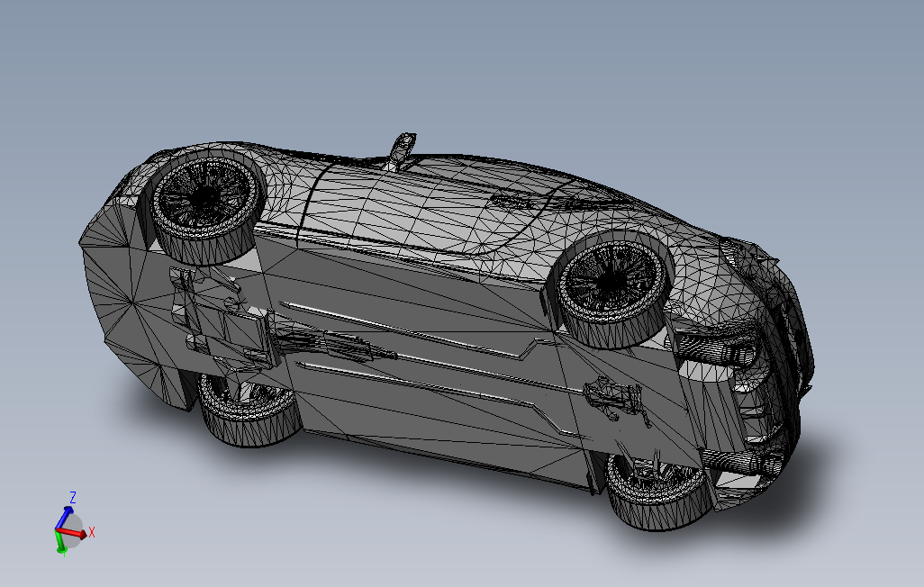Click the green Y axis of the triad
Screen dimensions: 924x587
60,543
